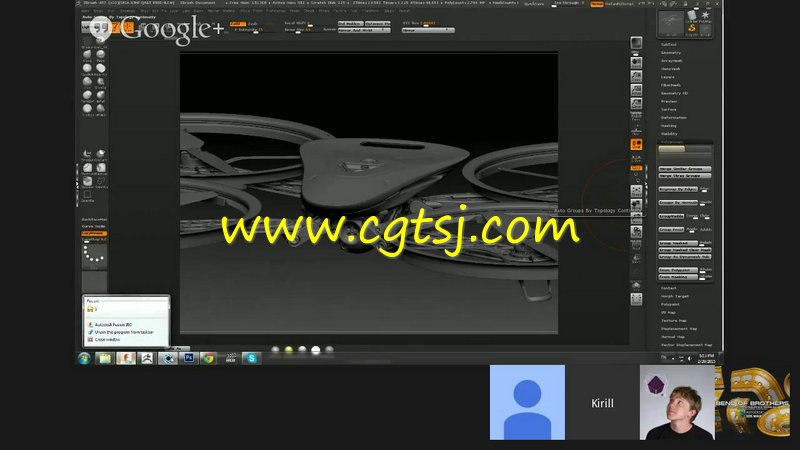
Task: Select the video thumbnail of man looking up
Action: (677, 402)
